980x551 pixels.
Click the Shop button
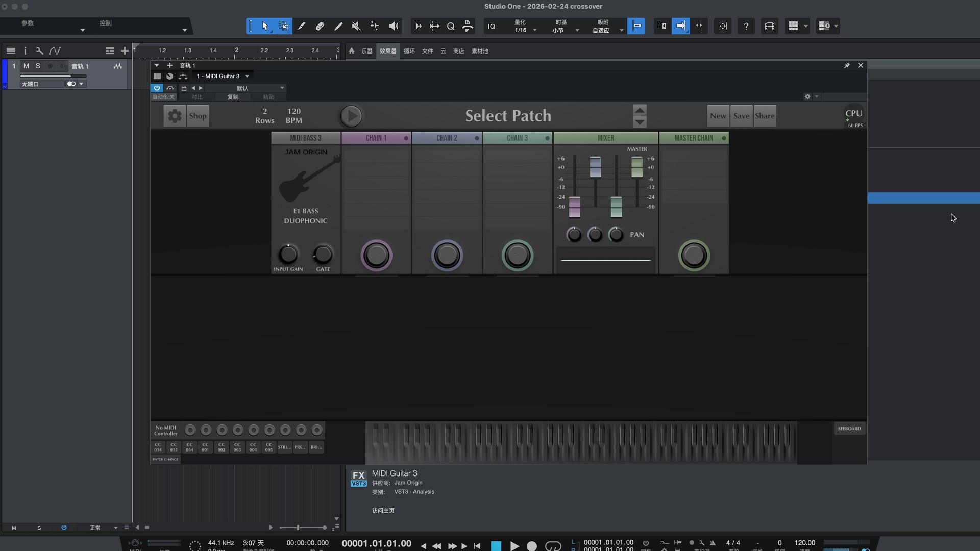[198, 116]
